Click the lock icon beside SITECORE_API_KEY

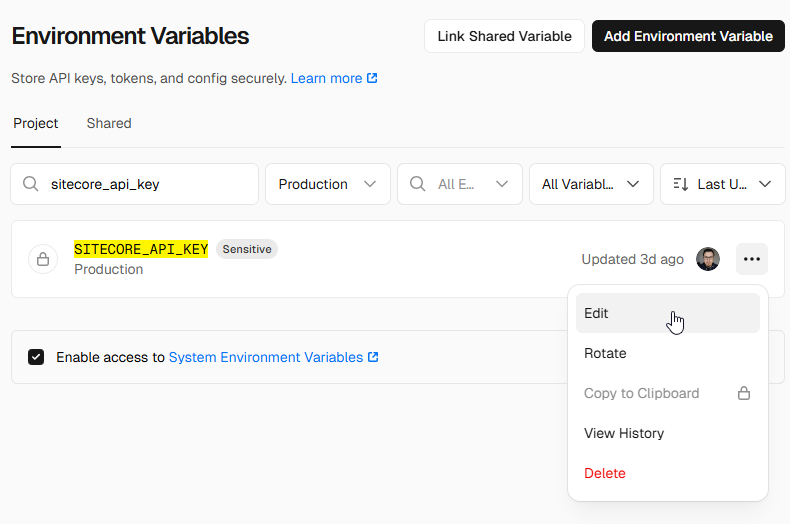43,259
